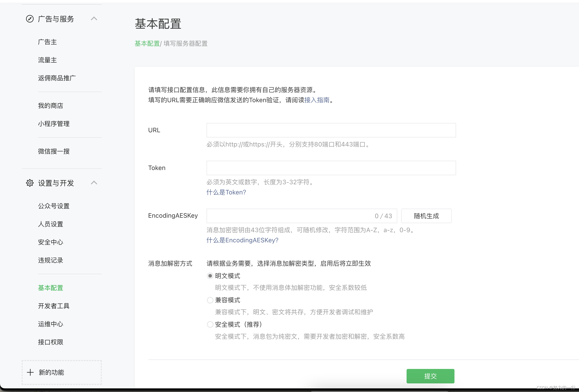Click the page heading 基本配置
The image size is (579, 392).
158,24
